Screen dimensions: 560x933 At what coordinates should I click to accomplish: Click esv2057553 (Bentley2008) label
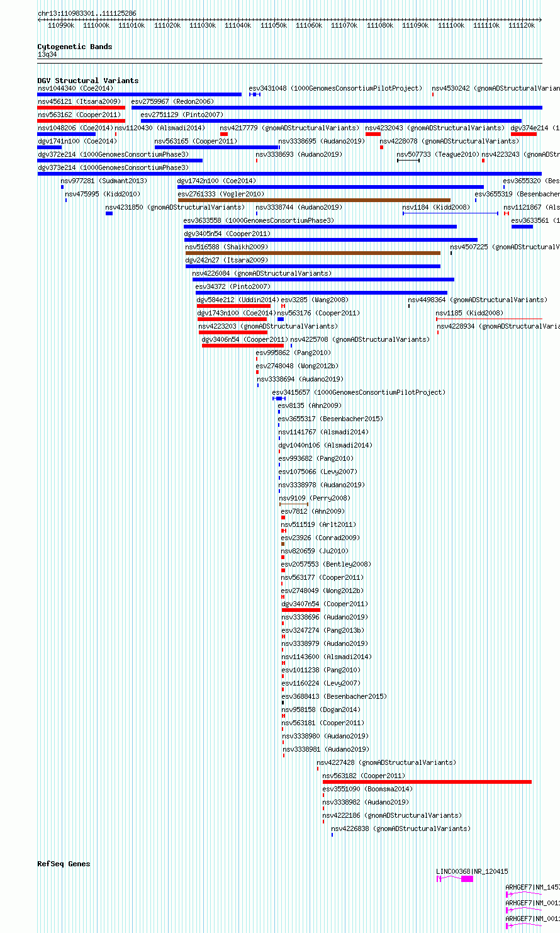pyautogui.click(x=327, y=564)
